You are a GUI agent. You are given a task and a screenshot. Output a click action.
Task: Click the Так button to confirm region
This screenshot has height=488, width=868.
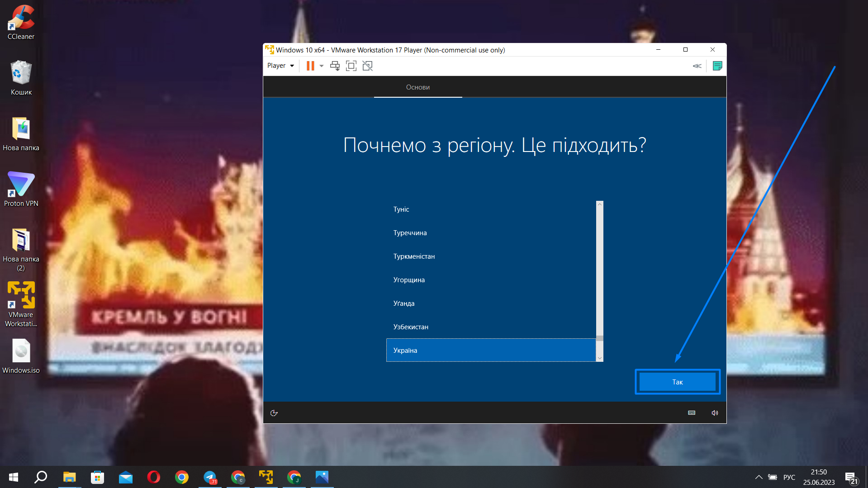(x=677, y=382)
